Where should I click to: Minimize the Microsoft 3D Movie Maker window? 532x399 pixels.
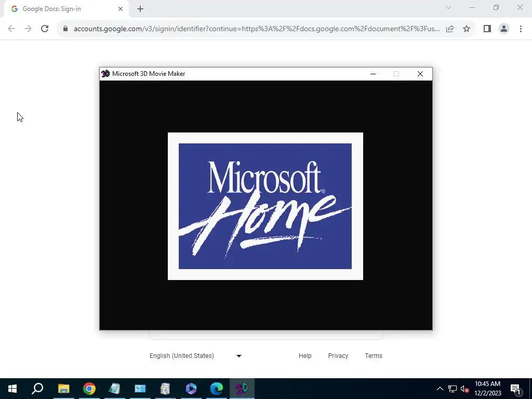tap(373, 74)
